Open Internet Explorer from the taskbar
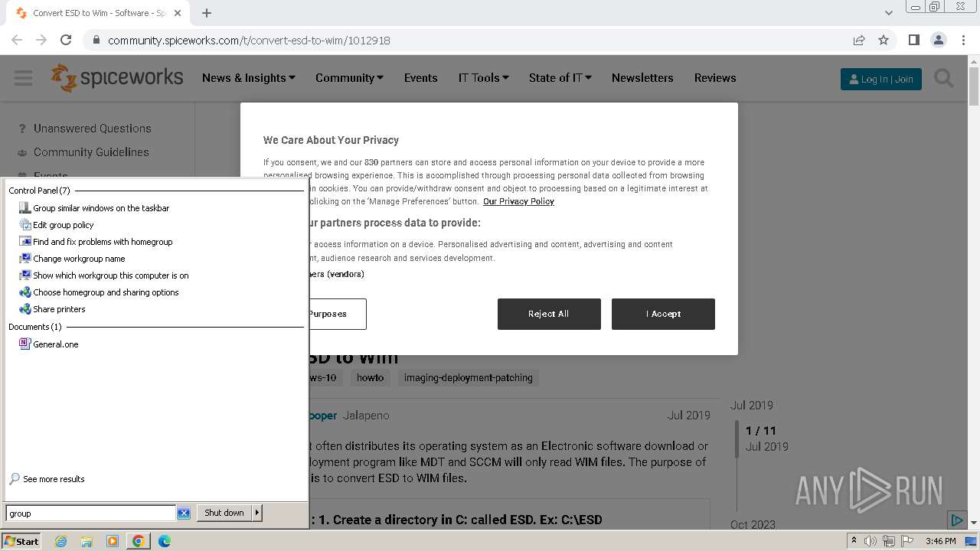Viewport: 980px width, 551px height. [x=60, y=541]
